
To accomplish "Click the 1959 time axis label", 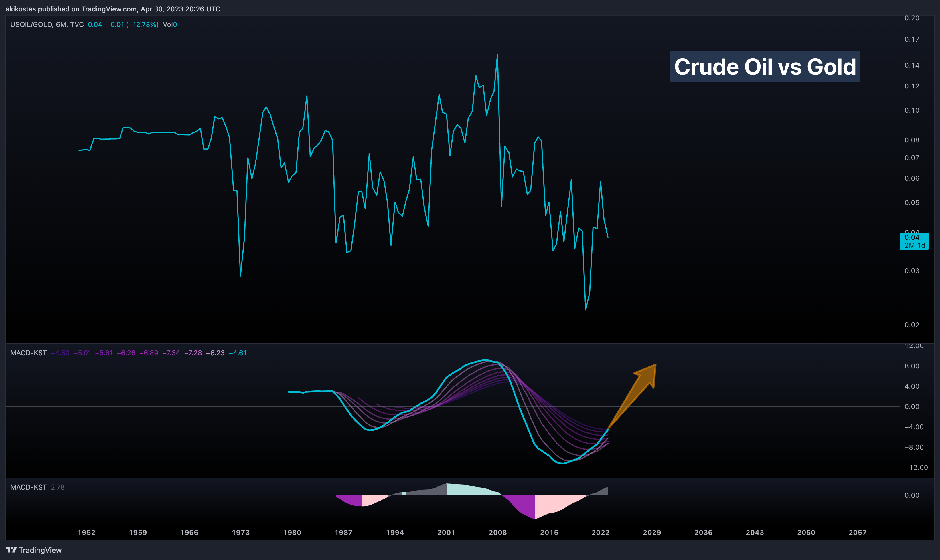I will [138, 533].
